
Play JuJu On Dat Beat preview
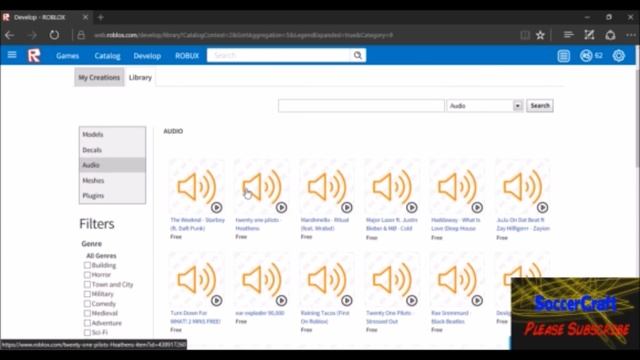542,208
